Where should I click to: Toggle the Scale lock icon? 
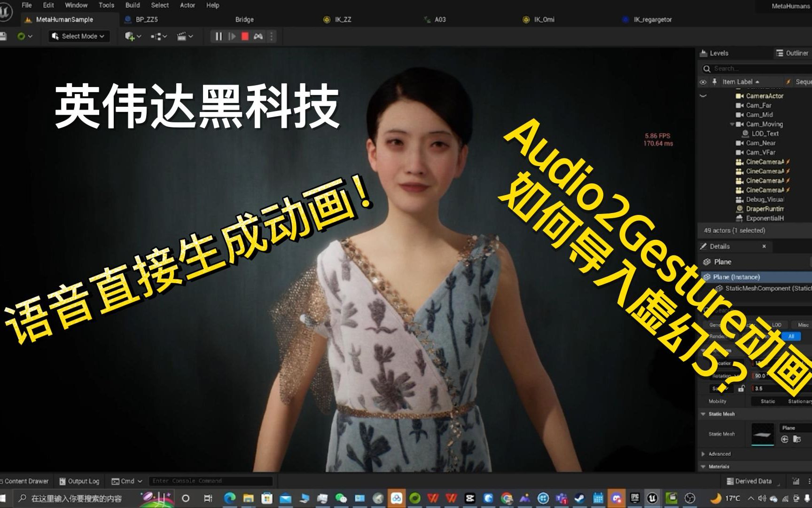tap(741, 389)
